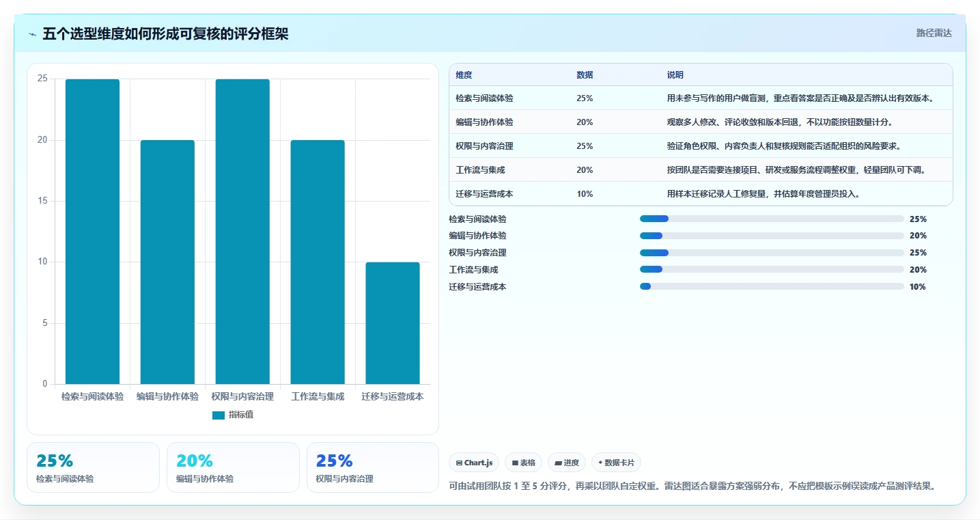Click the 数据 column header
Image resolution: width=980 pixels, height=520 pixels.
tap(585, 75)
